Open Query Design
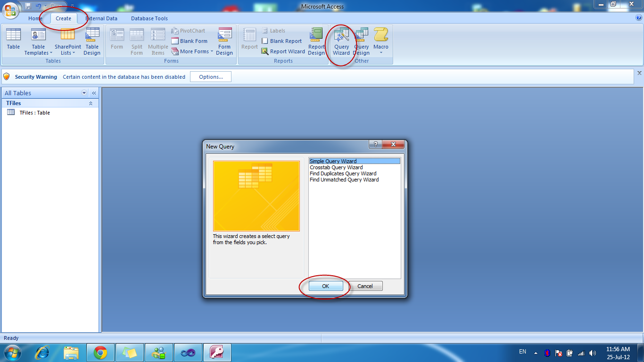Screen dimensions: 644x362 tap(362, 41)
